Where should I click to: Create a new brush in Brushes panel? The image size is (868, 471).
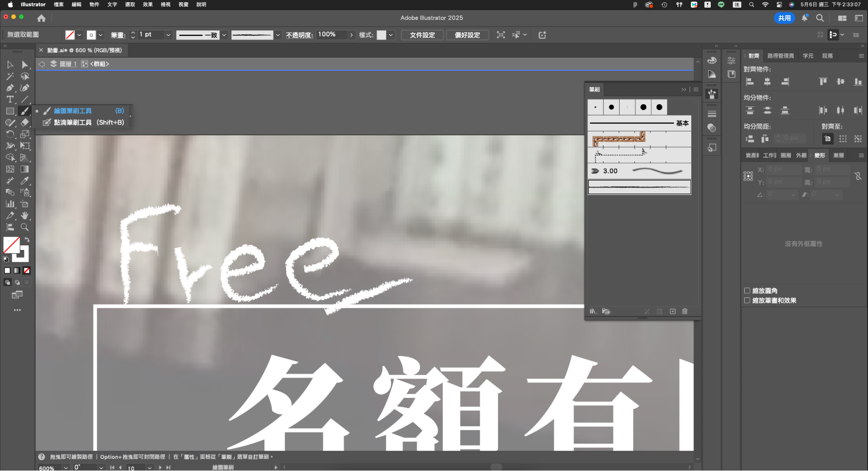click(x=673, y=311)
